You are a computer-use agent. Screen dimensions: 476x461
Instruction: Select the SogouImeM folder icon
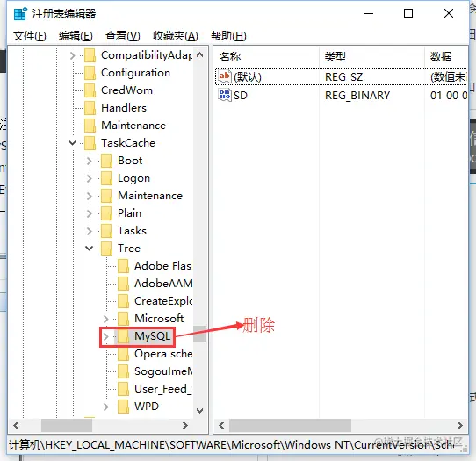pyautogui.click(x=124, y=371)
